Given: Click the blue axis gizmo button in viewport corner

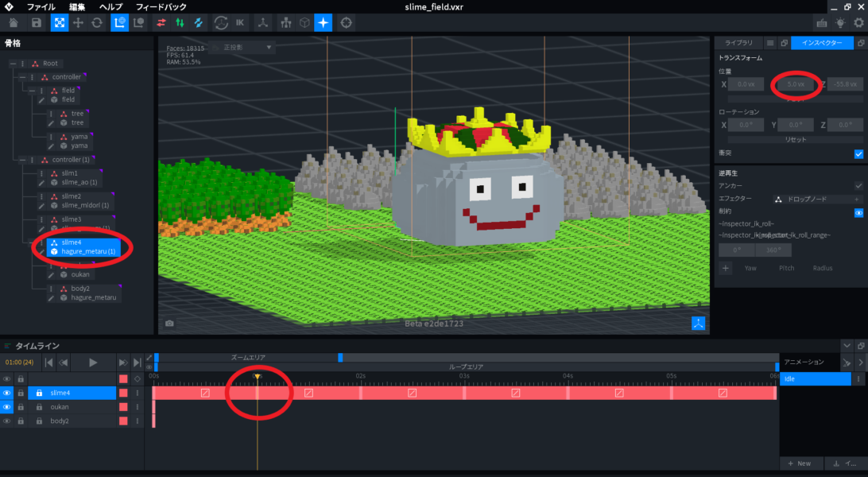Looking at the screenshot, I should pos(698,323).
